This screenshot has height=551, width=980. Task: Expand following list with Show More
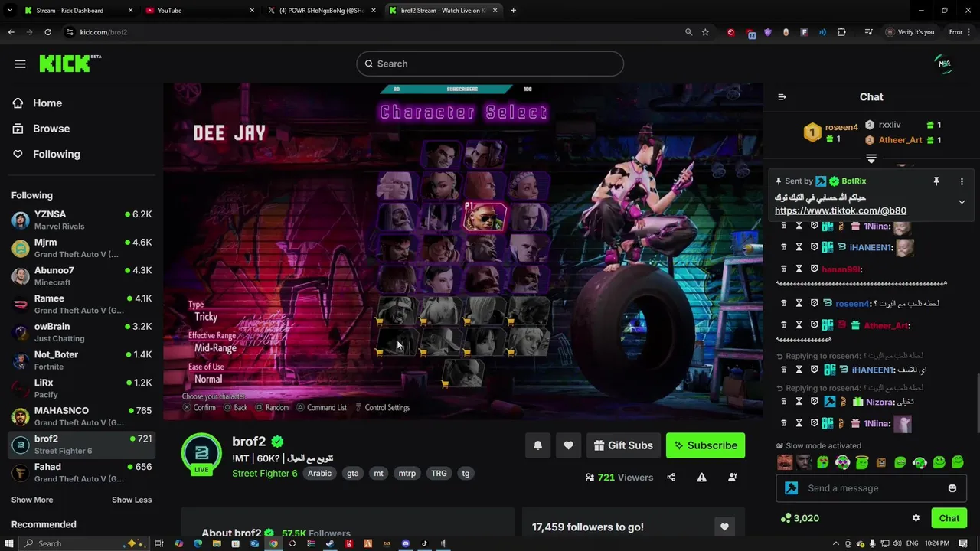pyautogui.click(x=32, y=500)
